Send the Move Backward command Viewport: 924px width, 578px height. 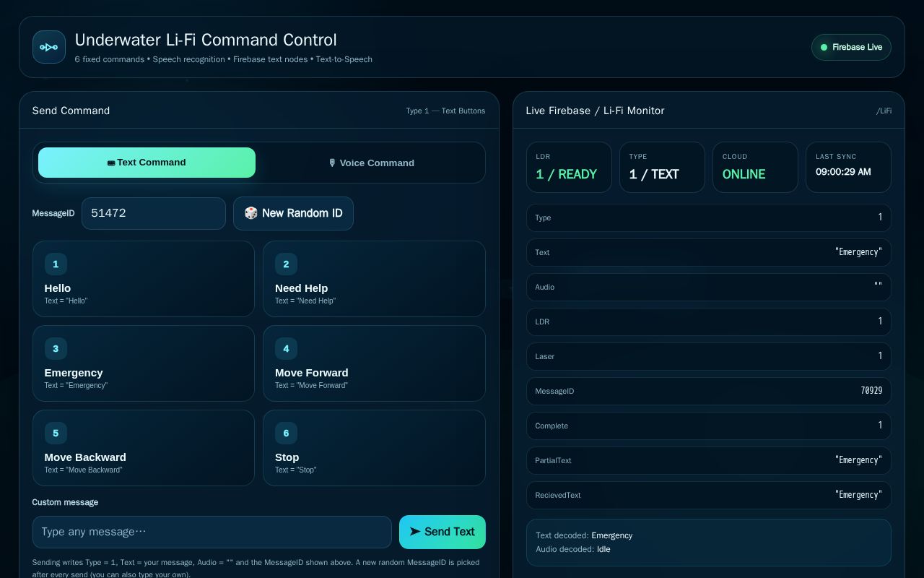[x=144, y=448]
